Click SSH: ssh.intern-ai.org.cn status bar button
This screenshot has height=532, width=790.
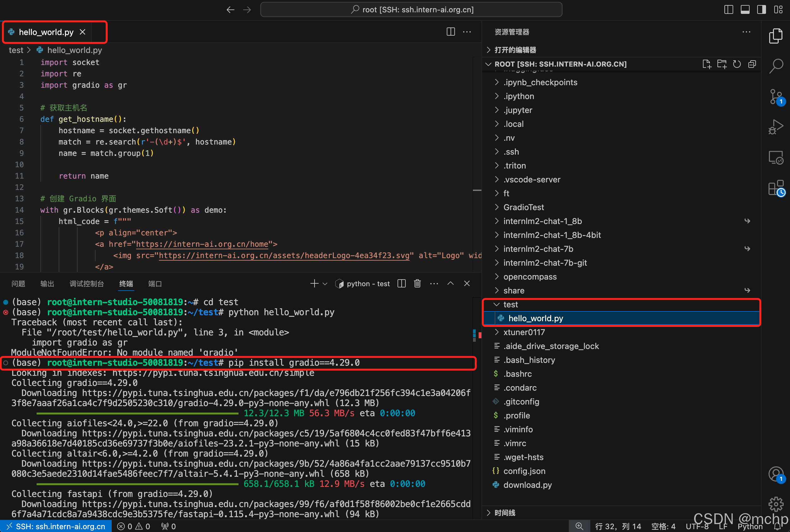click(56, 526)
